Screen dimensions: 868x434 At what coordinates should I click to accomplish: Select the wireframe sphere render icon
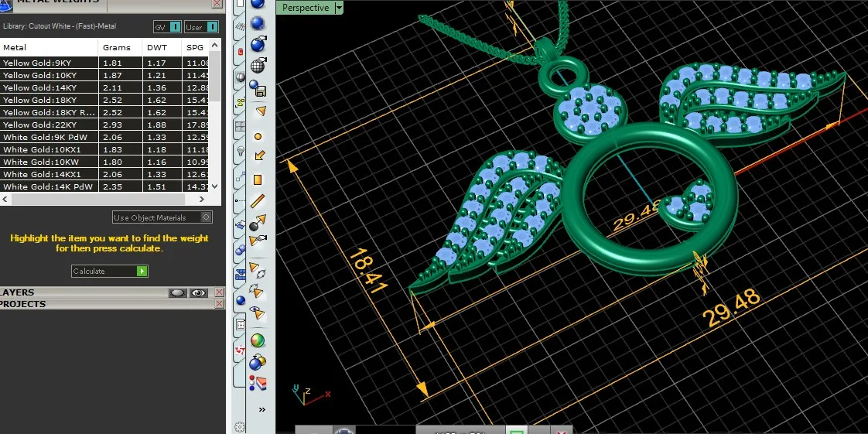258,66
